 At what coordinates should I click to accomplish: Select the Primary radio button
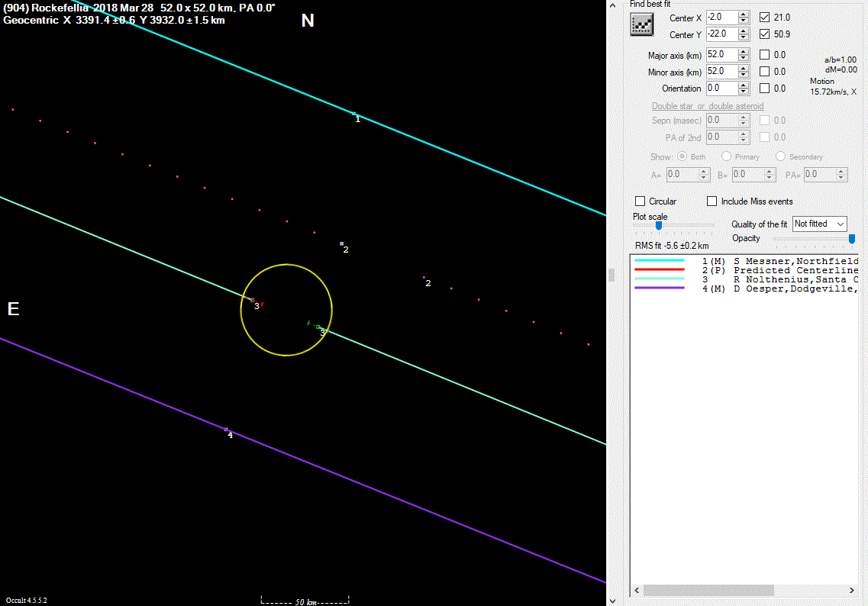click(x=726, y=156)
